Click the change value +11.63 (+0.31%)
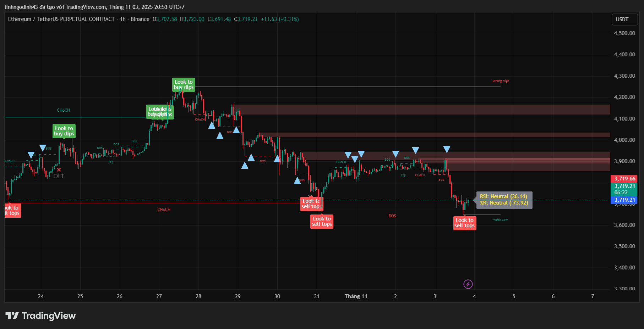This screenshot has width=644, height=329. [280, 19]
